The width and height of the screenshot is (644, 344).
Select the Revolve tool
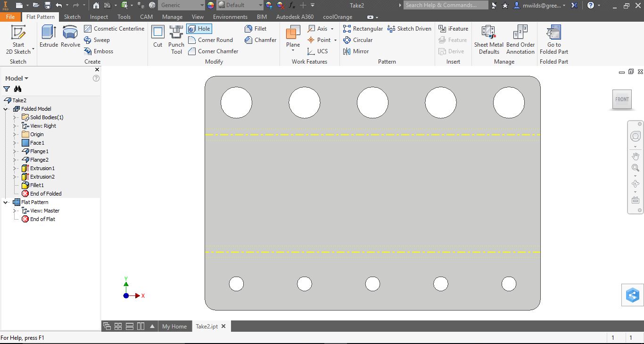coord(70,37)
